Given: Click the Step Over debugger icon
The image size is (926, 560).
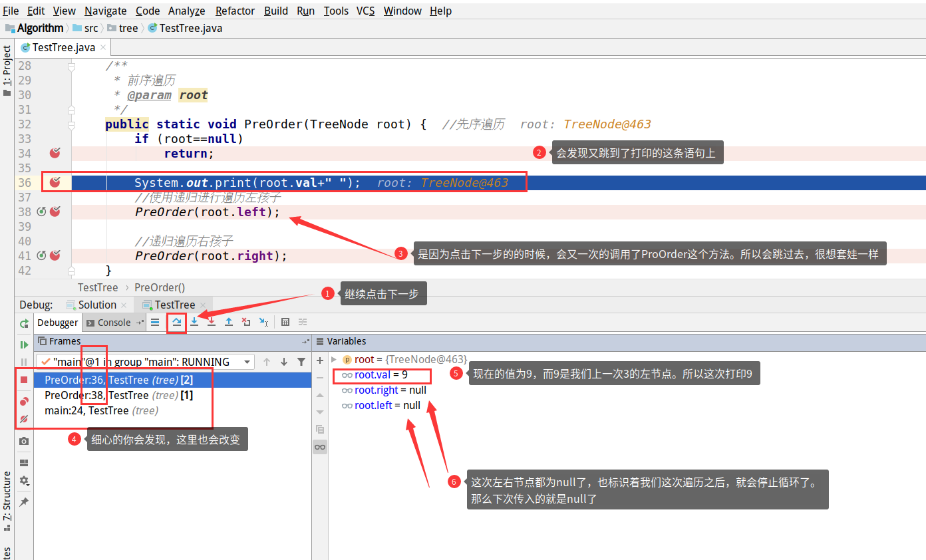Looking at the screenshot, I should coord(176,322).
